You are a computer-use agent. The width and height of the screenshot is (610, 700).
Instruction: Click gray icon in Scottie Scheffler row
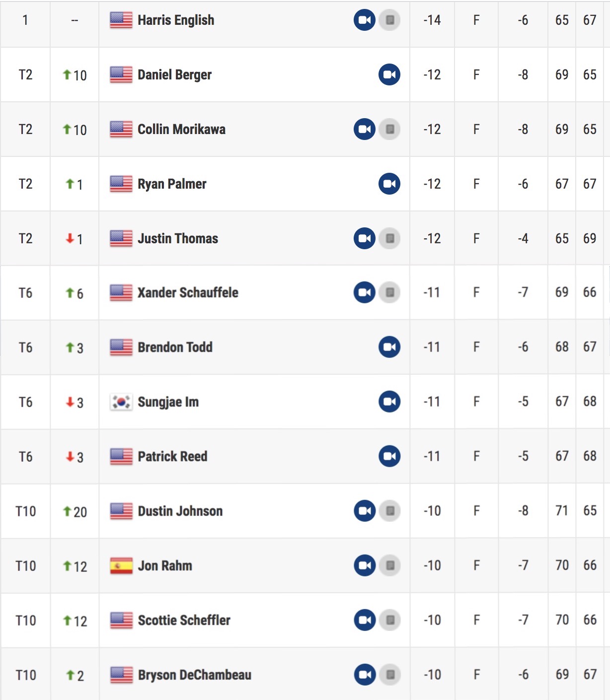point(389,620)
